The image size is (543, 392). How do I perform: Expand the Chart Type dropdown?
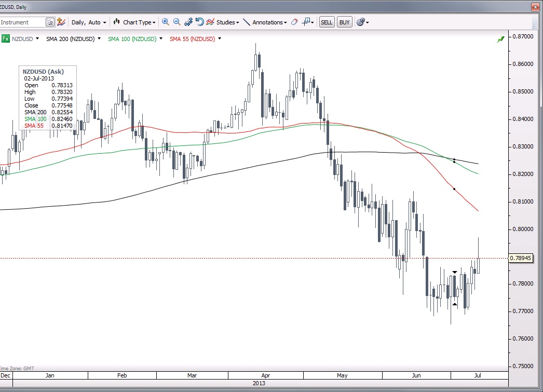[x=135, y=22]
